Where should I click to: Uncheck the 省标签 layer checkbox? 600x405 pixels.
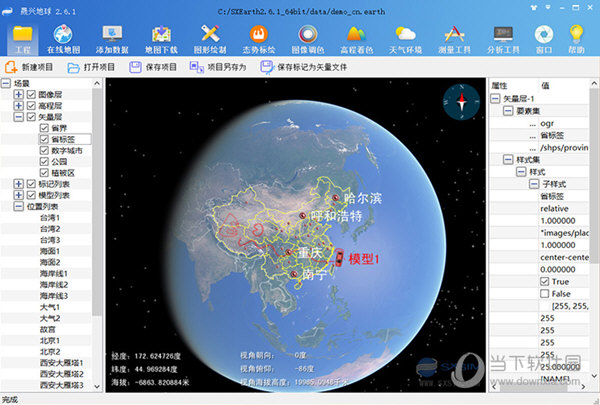tap(44, 139)
